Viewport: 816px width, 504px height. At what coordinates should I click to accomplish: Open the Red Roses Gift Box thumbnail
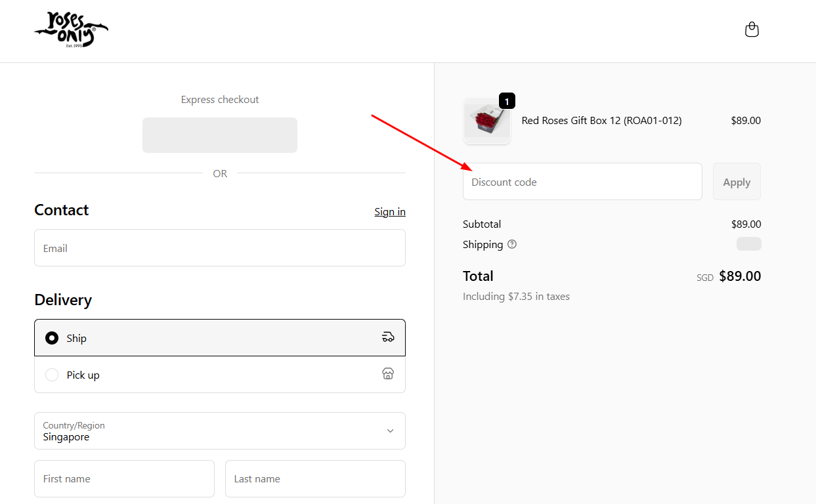pos(486,121)
